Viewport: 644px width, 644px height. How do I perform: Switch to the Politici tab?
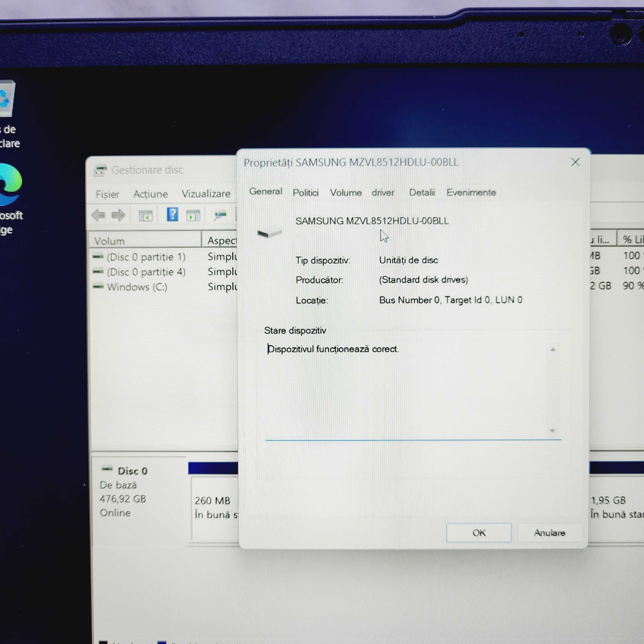[x=306, y=193]
